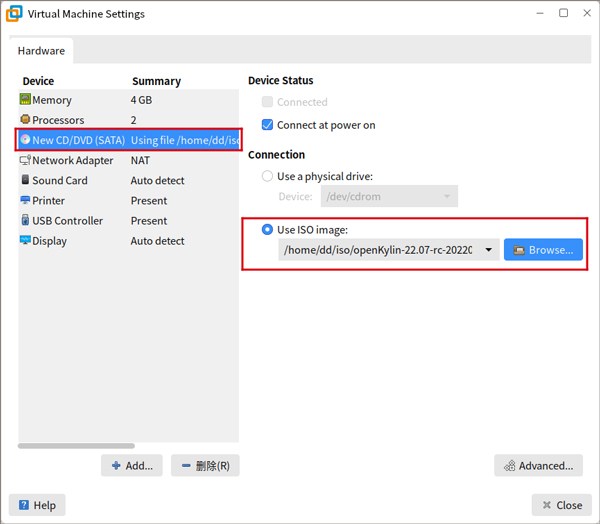This screenshot has width=600, height=524.
Task: Click the Add... device button
Action: click(131, 465)
